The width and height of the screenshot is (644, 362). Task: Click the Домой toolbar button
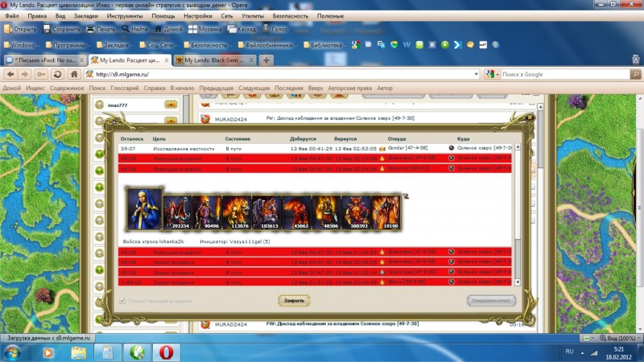coord(171,29)
